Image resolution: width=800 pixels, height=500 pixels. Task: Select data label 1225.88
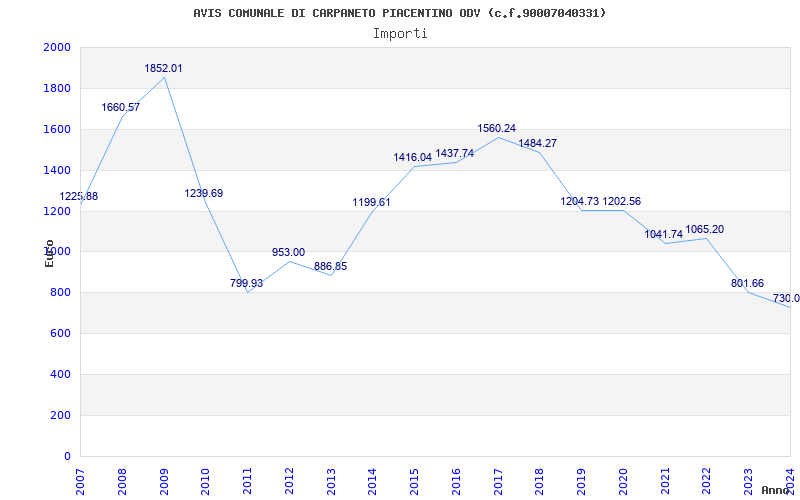[x=79, y=196]
